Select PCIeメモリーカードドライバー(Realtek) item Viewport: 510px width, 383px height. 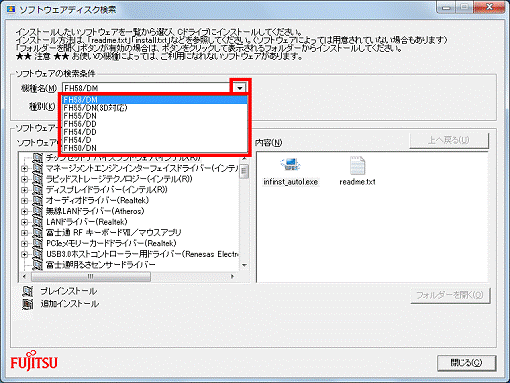111,243
